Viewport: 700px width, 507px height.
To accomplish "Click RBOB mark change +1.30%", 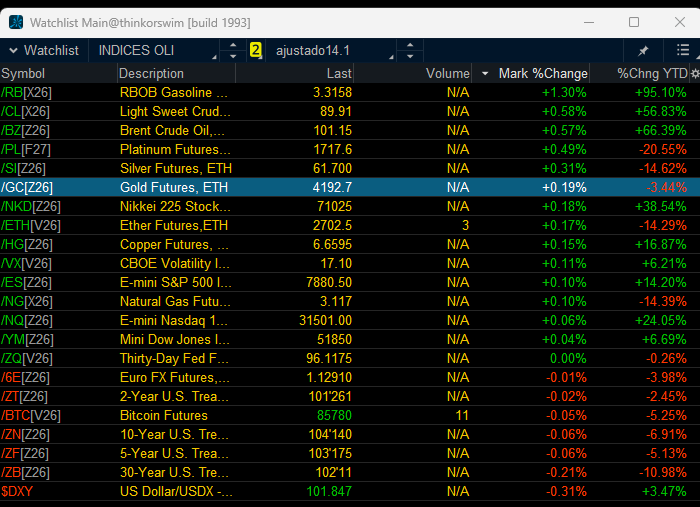I will (564, 92).
